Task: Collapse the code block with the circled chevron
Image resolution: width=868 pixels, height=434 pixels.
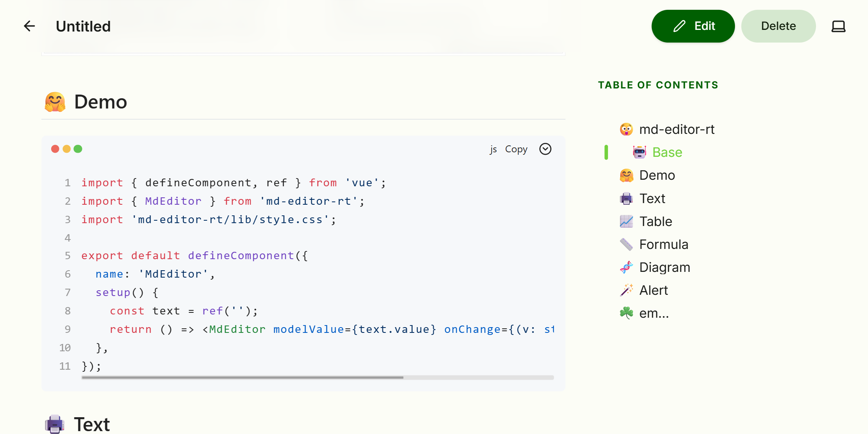Action: point(545,149)
